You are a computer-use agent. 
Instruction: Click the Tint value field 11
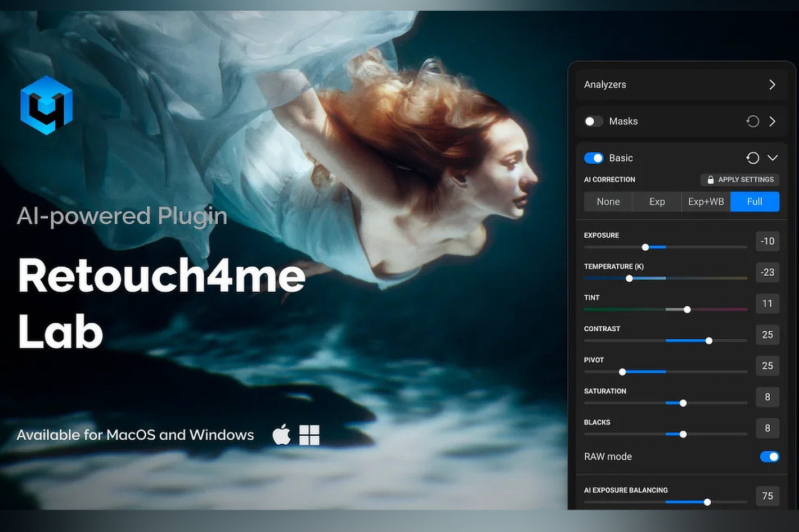coord(767,304)
